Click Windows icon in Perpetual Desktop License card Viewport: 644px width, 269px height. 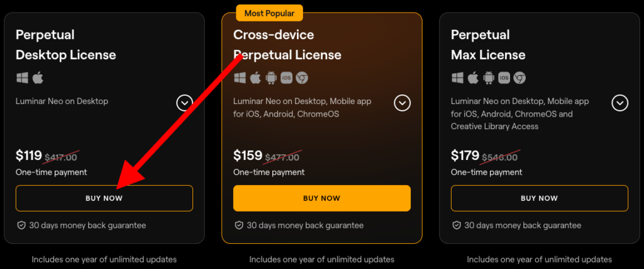(x=23, y=78)
